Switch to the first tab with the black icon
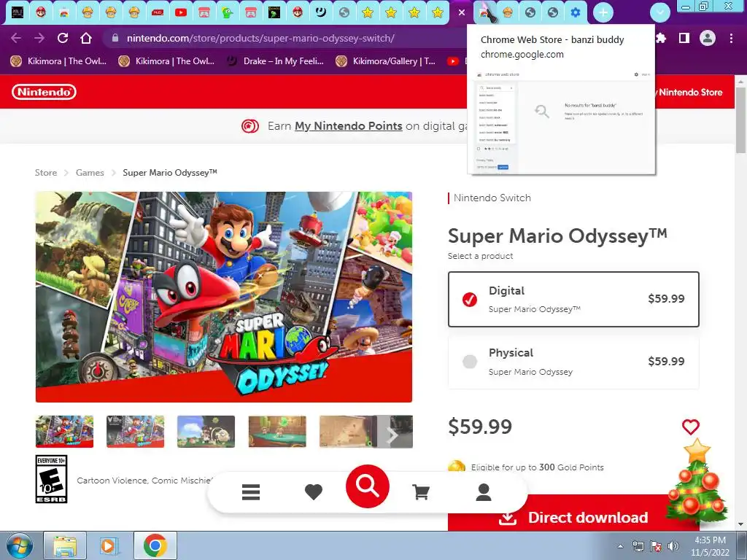Screen dimensions: 747x560 pos(18,13)
